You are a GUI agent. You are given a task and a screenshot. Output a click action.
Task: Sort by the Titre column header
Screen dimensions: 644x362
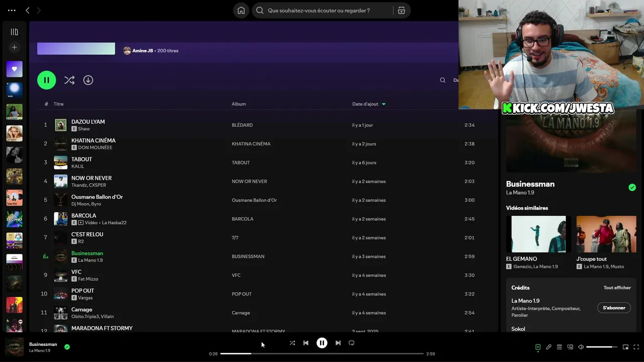59,104
